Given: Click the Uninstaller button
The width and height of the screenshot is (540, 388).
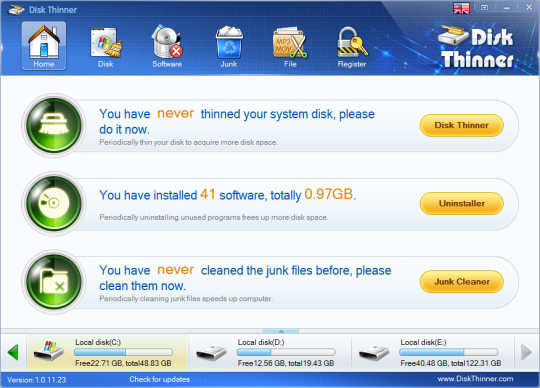Looking at the screenshot, I should point(461,203).
